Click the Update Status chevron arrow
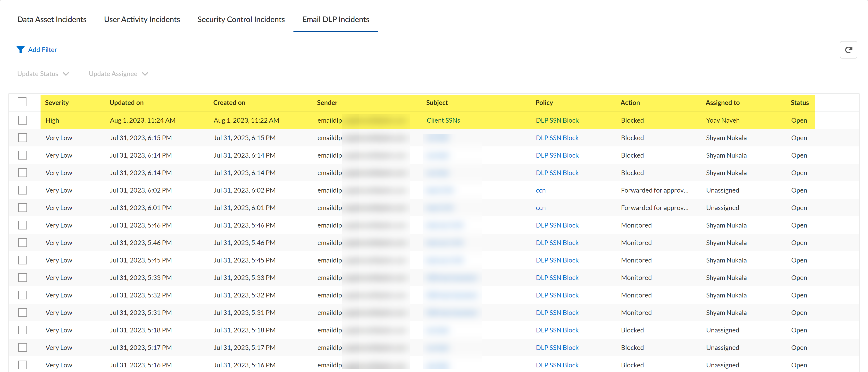The image size is (868, 372). pos(66,74)
